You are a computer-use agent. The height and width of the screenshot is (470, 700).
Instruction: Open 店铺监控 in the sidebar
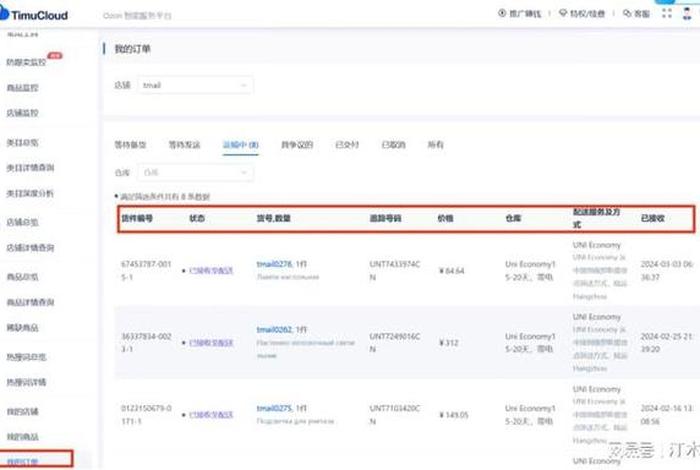[x=22, y=112]
